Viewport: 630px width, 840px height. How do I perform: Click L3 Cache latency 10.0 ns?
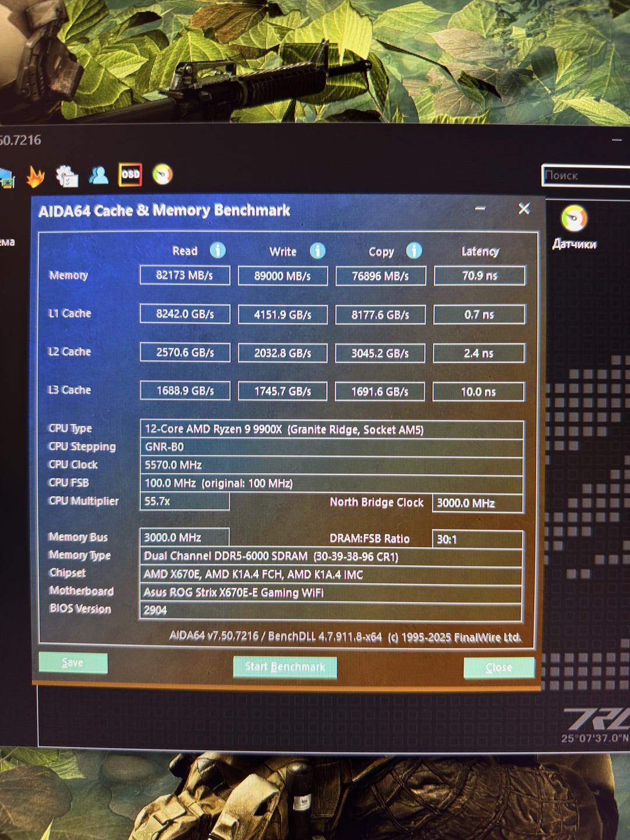(x=478, y=391)
